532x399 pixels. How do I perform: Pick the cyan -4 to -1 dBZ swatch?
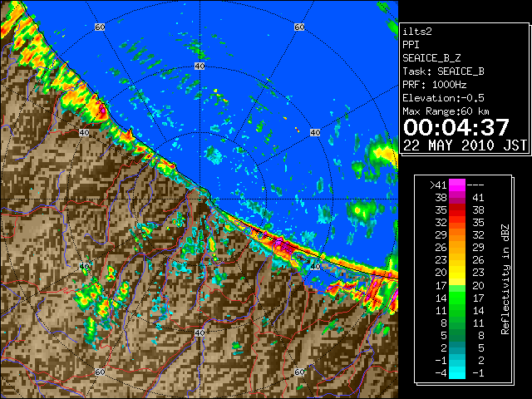(457, 372)
